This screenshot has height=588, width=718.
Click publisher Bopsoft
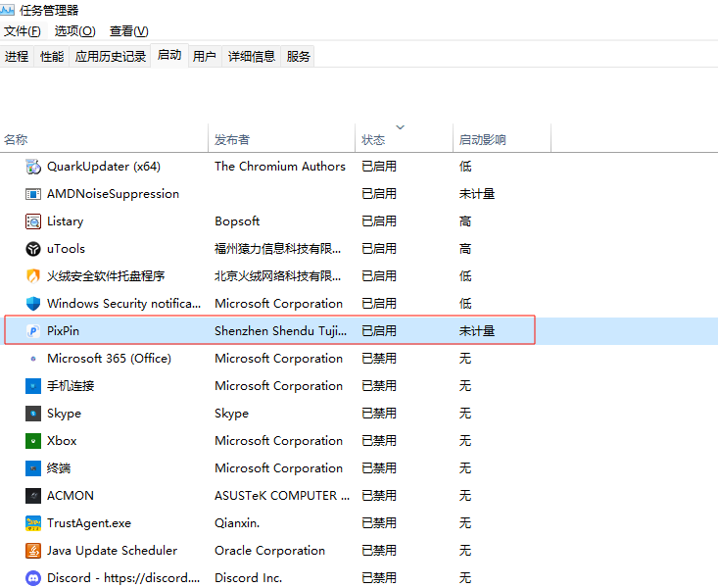pos(237,221)
